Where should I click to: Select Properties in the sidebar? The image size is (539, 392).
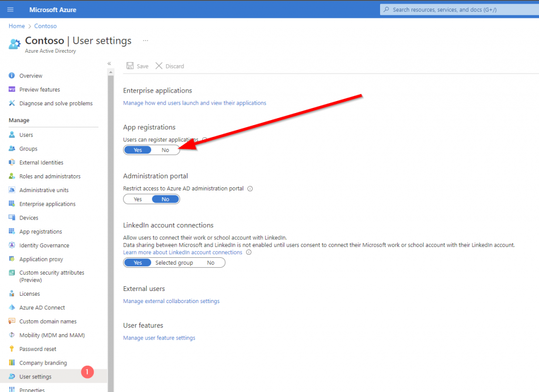[x=32, y=389]
